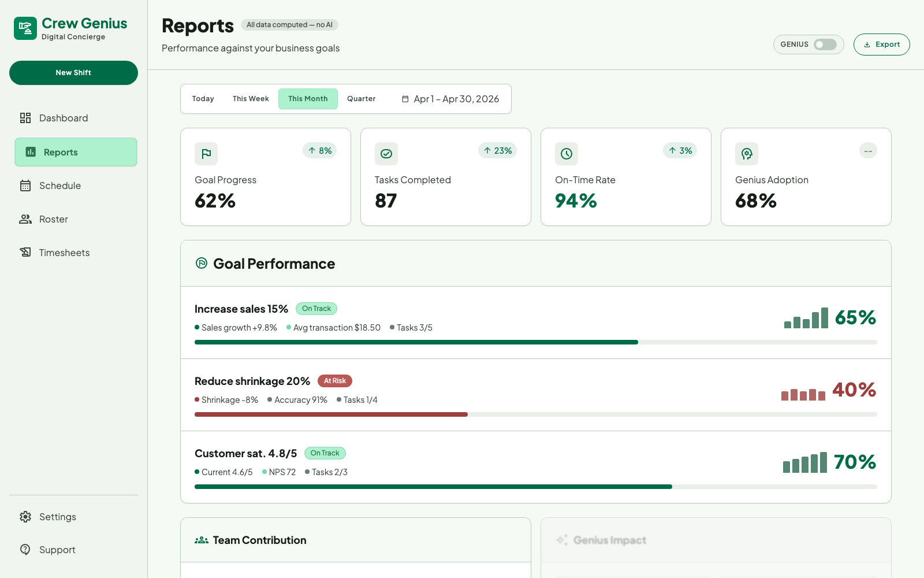Click the Genius Adoption 68% value
The height and width of the screenshot is (578, 924).
click(x=756, y=201)
